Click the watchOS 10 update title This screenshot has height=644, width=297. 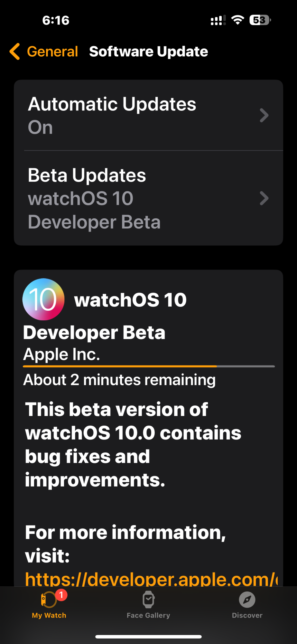pos(130,300)
